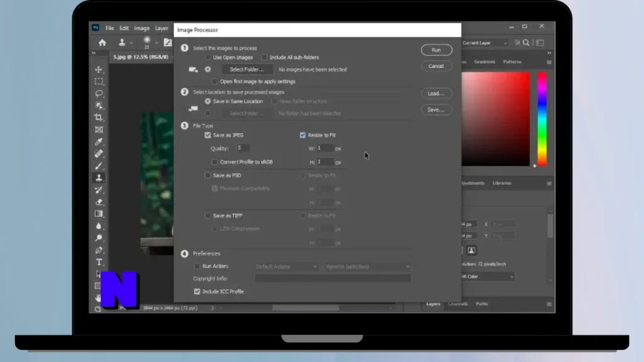Enable Save as PSD checkbox
The image size is (644, 362).
click(x=208, y=175)
